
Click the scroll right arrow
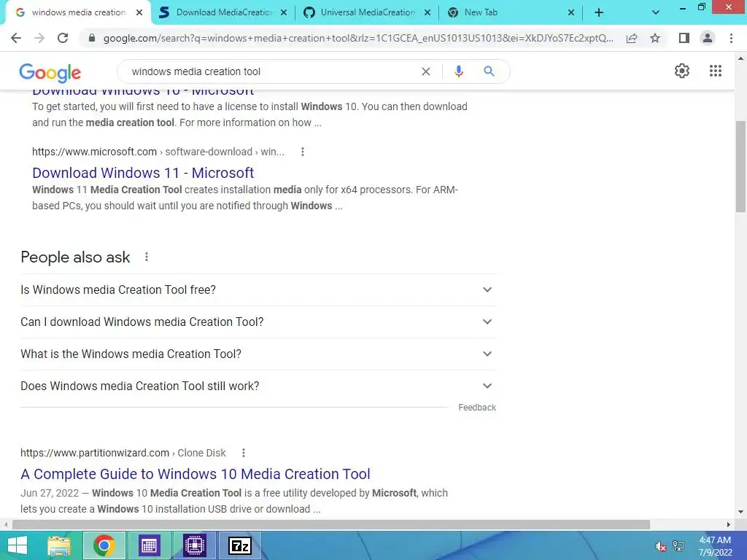[x=728, y=524]
